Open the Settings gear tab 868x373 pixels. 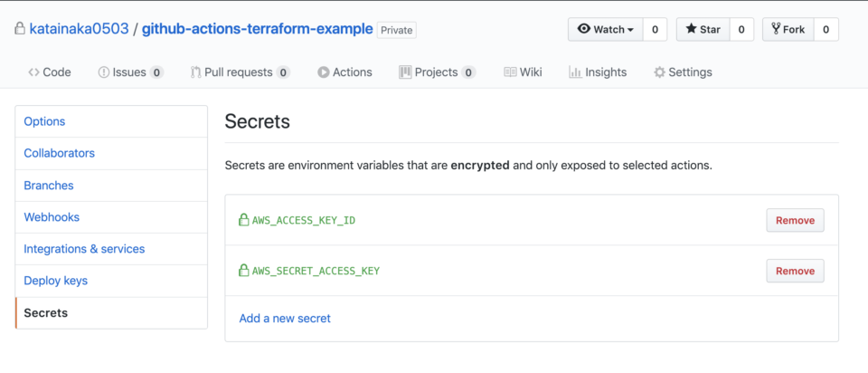pyautogui.click(x=683, y=72)
